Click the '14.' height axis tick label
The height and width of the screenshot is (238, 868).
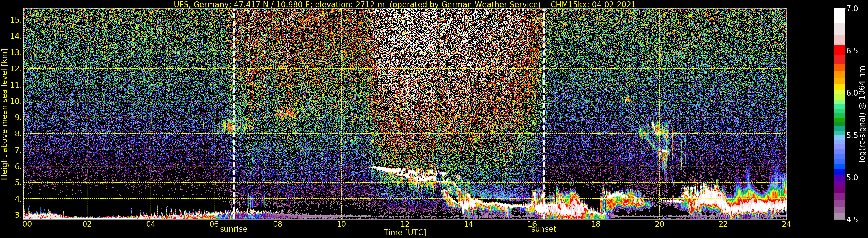16,36
